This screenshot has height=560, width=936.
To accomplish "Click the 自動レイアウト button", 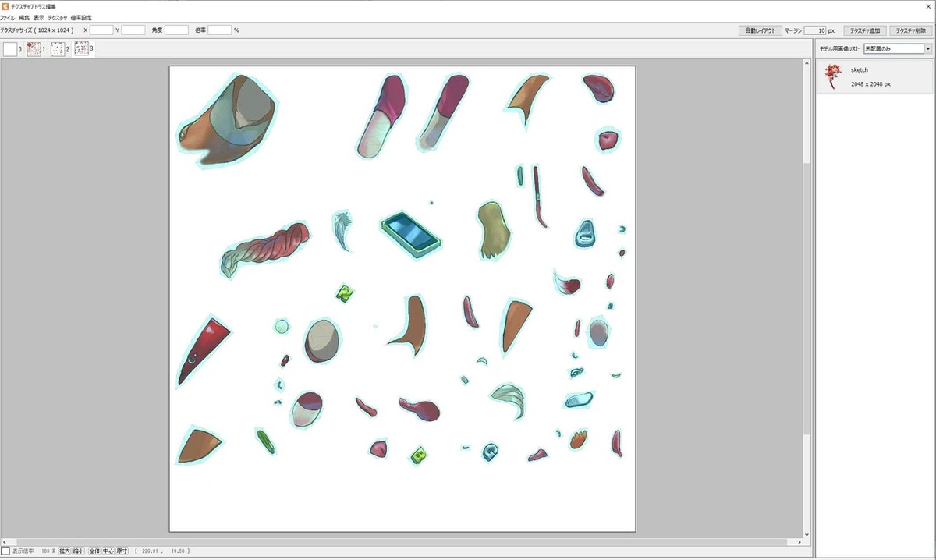I will click(x=760, y=30).
